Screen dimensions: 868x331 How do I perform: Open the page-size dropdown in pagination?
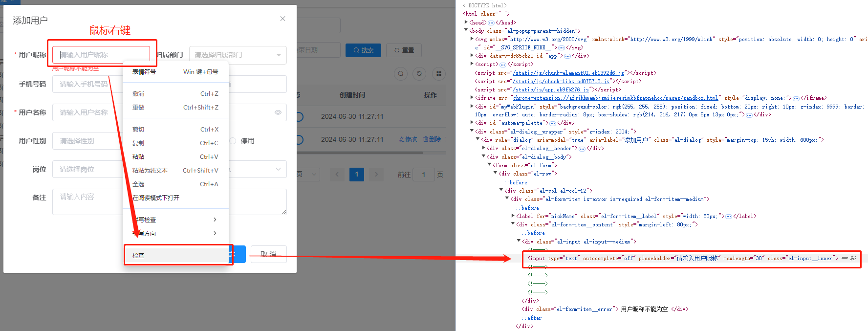click(x=308, y=174)
